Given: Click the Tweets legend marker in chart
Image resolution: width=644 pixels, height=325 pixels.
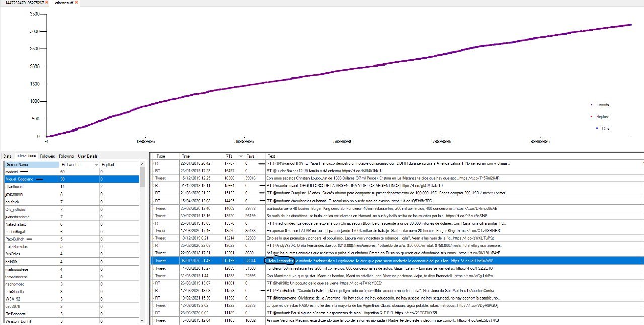Looking at the screenshot, I should [x=591, y=105].
